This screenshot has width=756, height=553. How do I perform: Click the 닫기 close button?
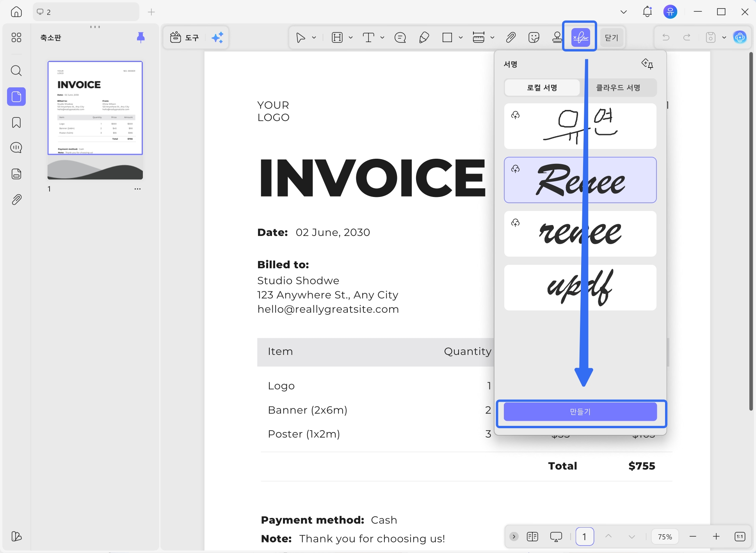pyautogui.click(x=612, y=37)
